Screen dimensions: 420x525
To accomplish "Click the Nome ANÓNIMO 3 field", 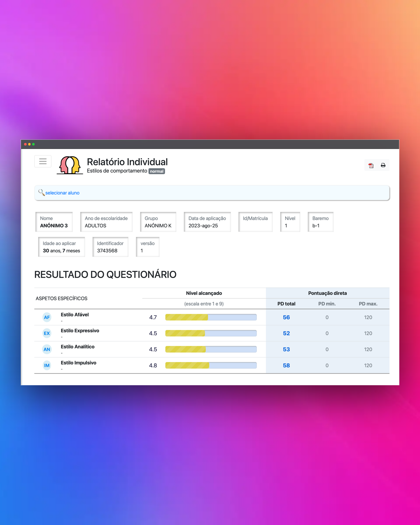I will (54, 222).
